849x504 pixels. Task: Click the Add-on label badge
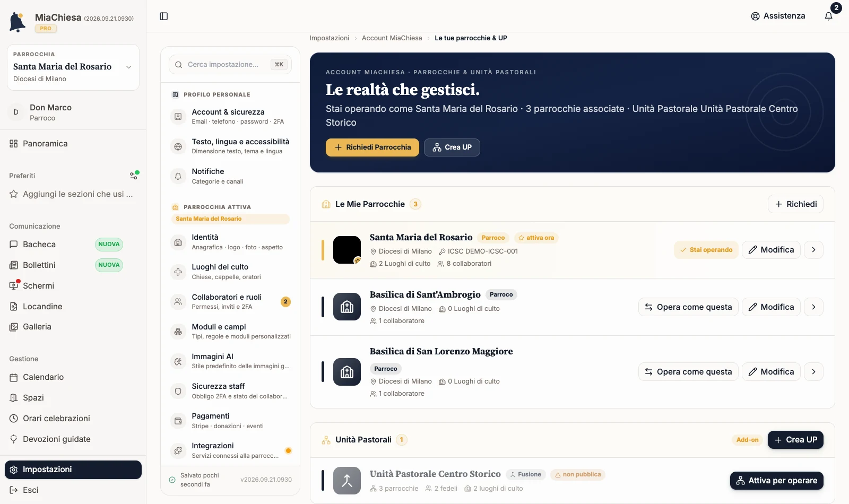(x=747, y=440)
